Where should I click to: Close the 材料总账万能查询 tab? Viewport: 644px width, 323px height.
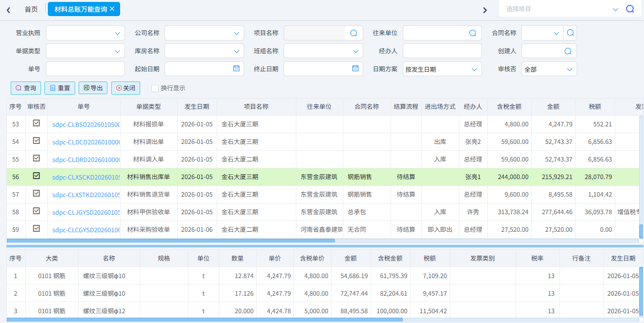(112, 9)
